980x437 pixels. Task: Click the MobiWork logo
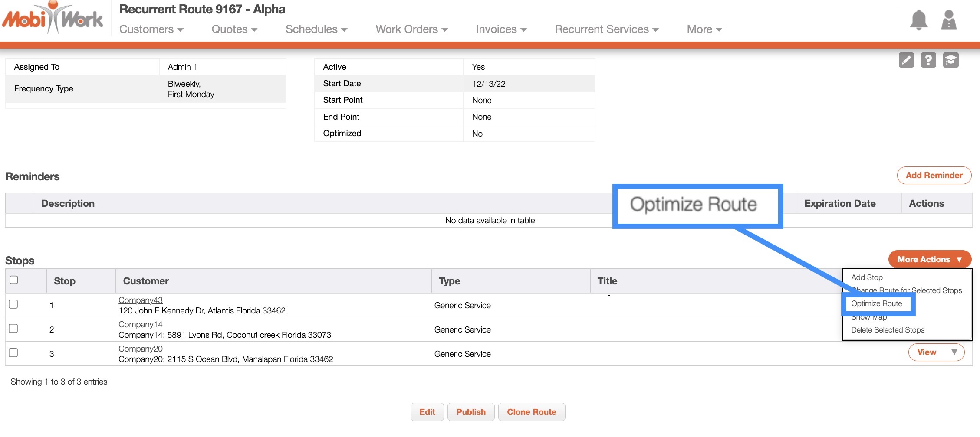(53, 18)
